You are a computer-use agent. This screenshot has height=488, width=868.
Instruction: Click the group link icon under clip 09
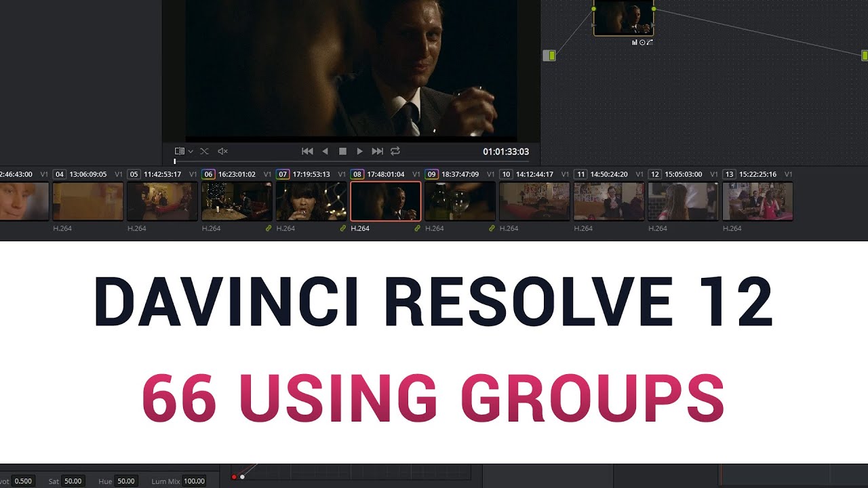[x=492, y=228]
